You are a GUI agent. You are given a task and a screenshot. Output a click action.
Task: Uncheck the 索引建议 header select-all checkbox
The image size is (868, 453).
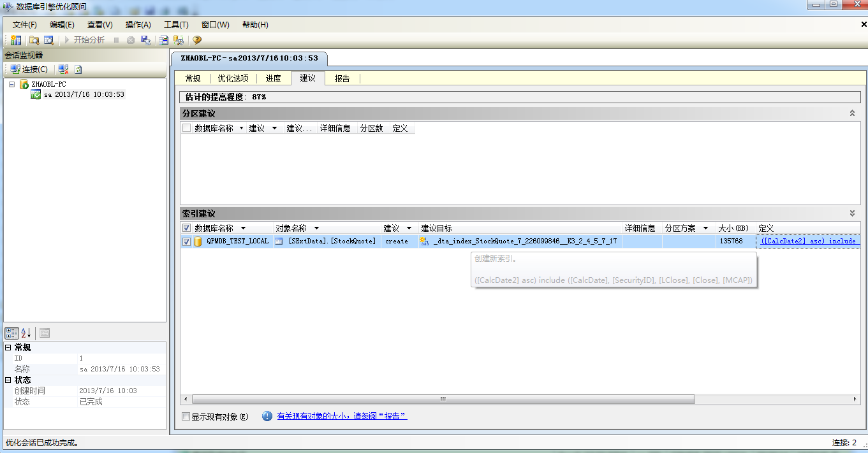coord(186,228)
